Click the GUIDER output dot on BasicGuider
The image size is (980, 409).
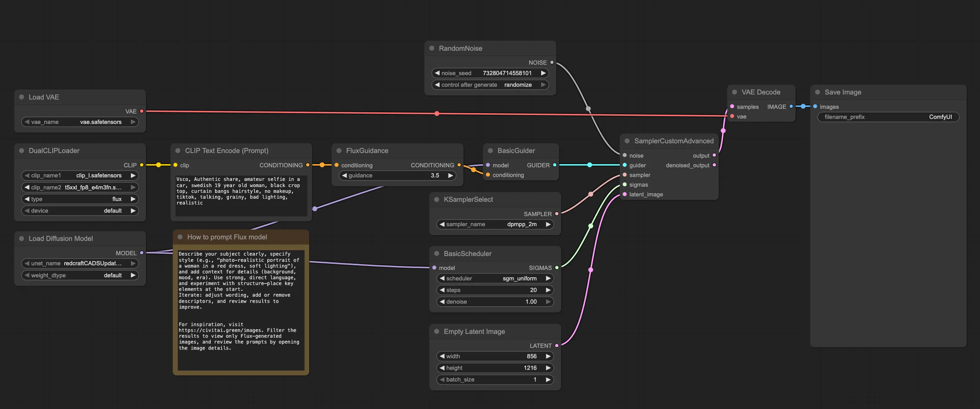[555, 165]
